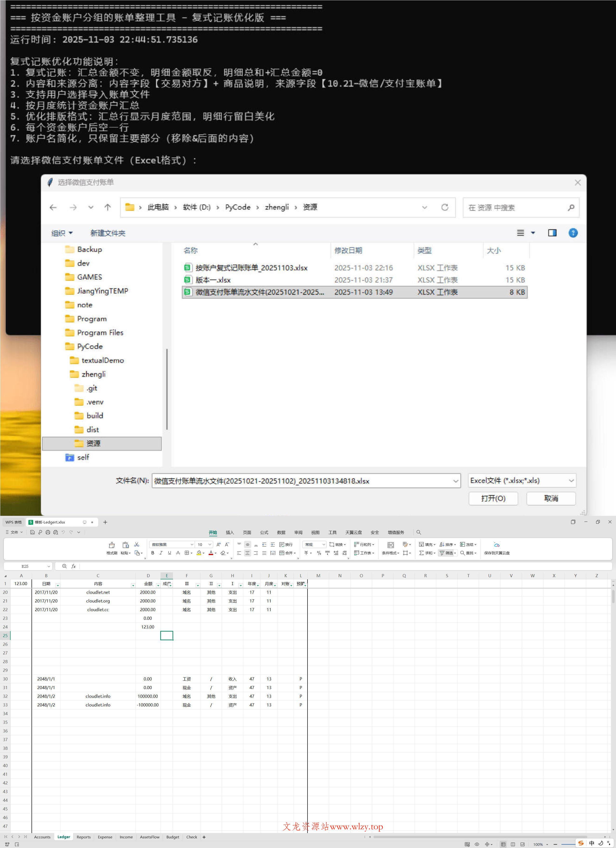Toggle the preview pane button in dialog
The height and width of the screenshot is (848, 616).
coord(552,233)
